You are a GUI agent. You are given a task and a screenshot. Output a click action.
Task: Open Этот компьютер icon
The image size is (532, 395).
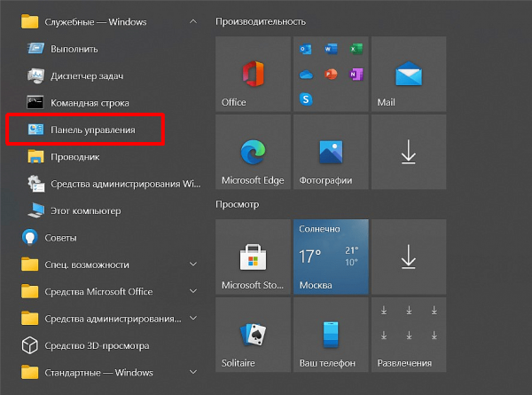tap(36, 210)
